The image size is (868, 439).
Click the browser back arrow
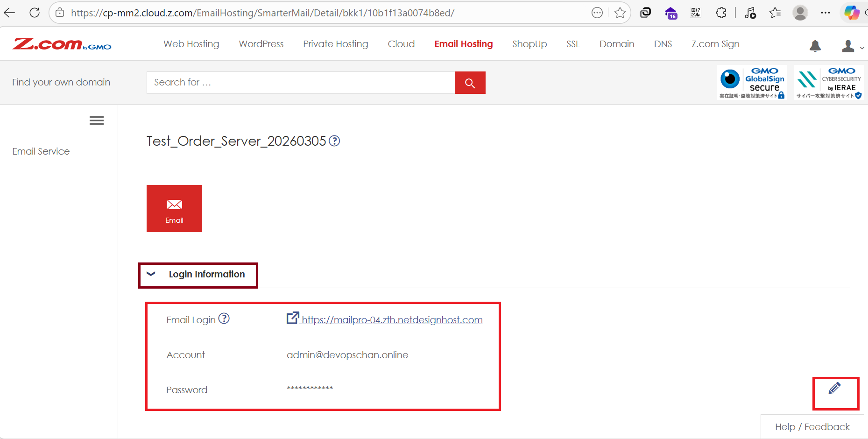[9, 13]
